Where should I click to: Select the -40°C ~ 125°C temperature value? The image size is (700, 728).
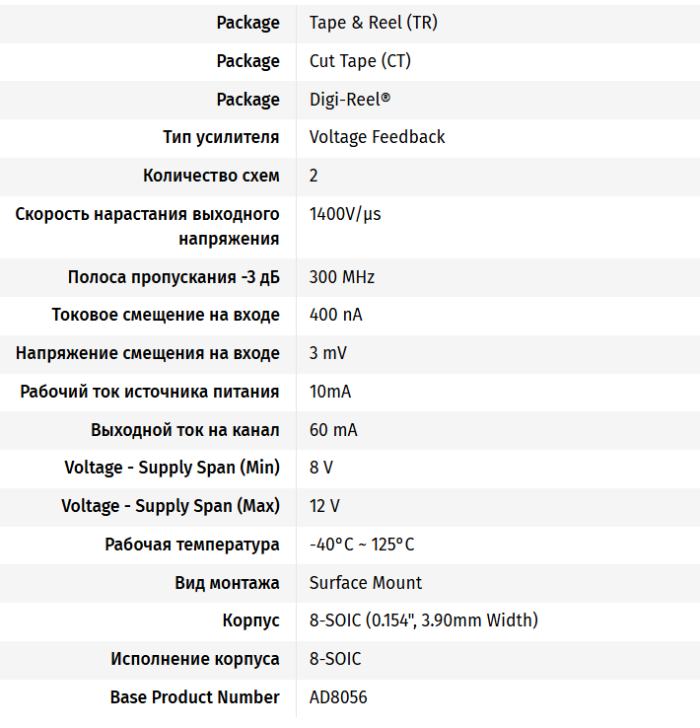361,545
